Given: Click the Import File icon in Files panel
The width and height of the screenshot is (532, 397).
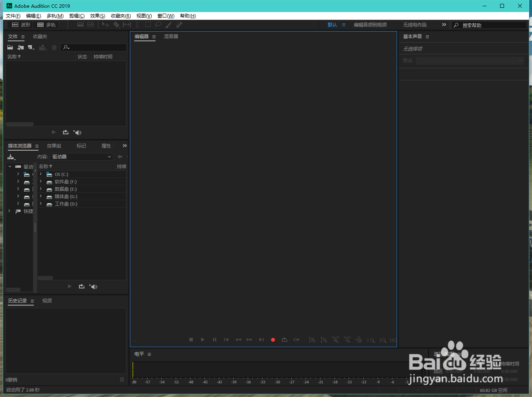Looking at the screenshot, I should point(21,47).
